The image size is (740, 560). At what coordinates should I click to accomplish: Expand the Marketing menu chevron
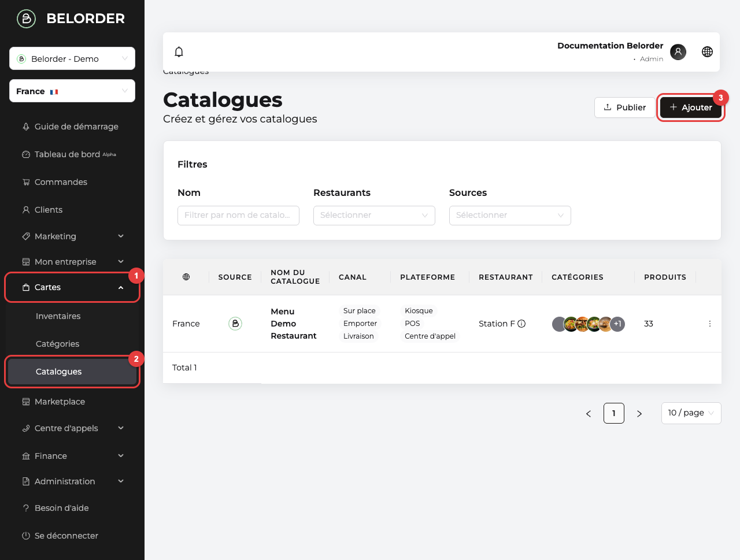click(x=121, y=236)
